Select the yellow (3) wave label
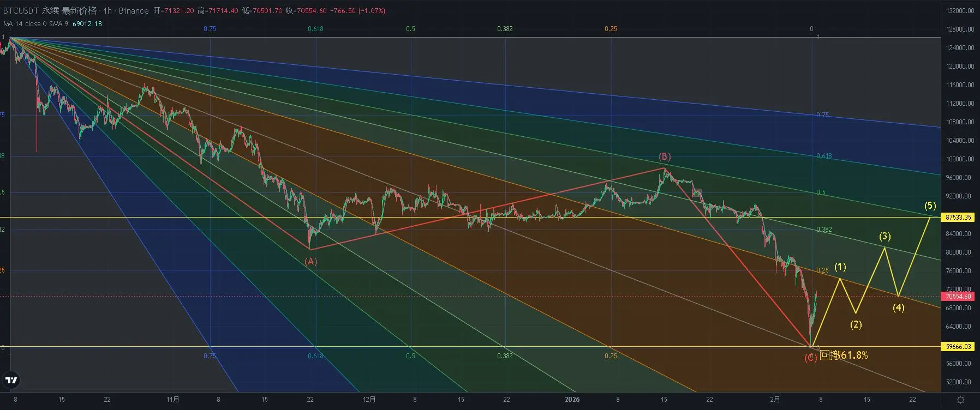Screen dimensions: 980x410 coord(885,237)
